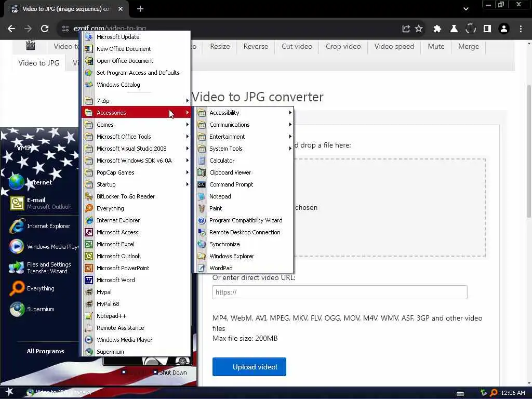Open a new browser tab
Image resolution: width=532 pixels, height=399 pixels.
click(140, 9)
